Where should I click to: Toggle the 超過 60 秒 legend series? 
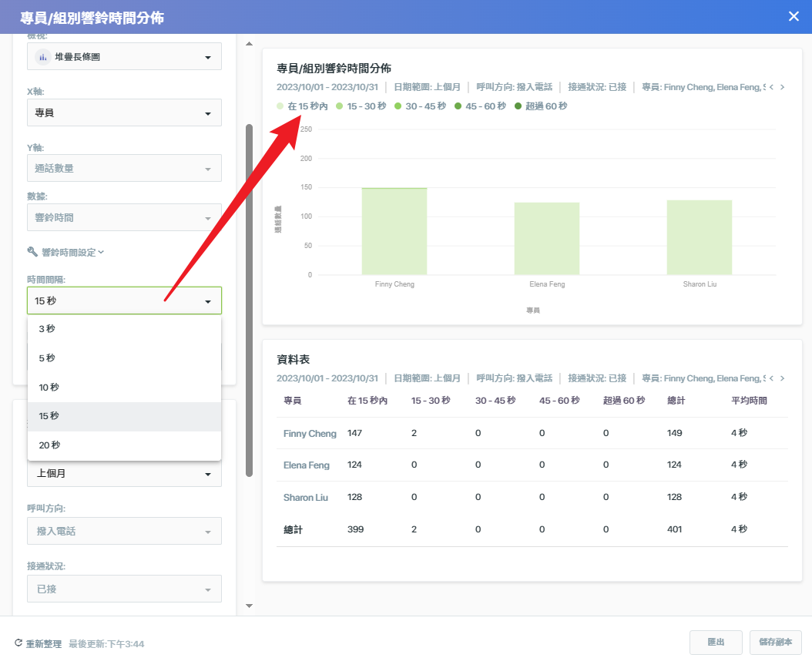click(x=541, y=106)
